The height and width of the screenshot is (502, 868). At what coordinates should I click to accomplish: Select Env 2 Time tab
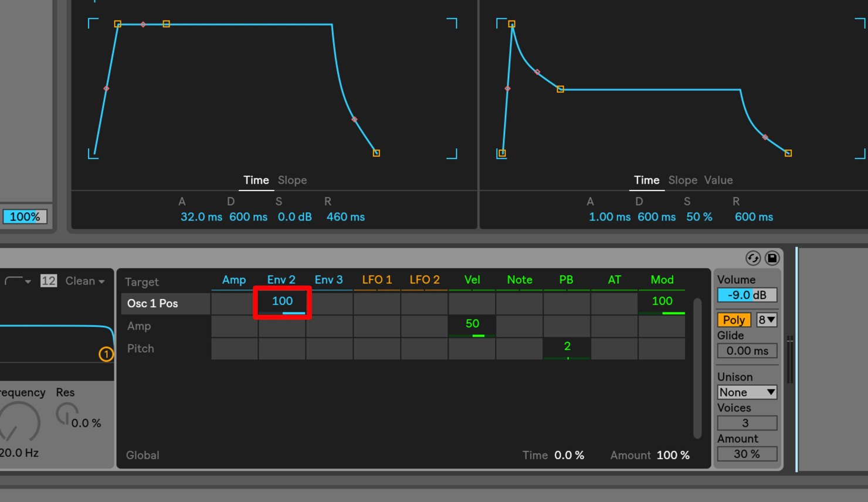tap(646, 180)
